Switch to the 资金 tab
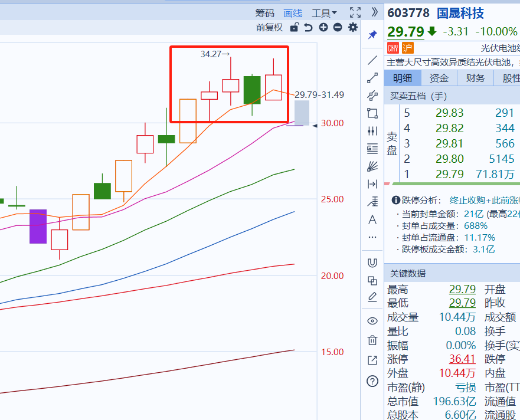This screenshot has height=420, width=520. pyautogui.click(x=439, y=78)
